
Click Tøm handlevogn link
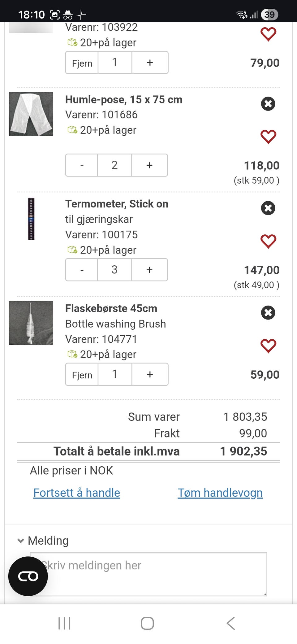click(220, 493)
